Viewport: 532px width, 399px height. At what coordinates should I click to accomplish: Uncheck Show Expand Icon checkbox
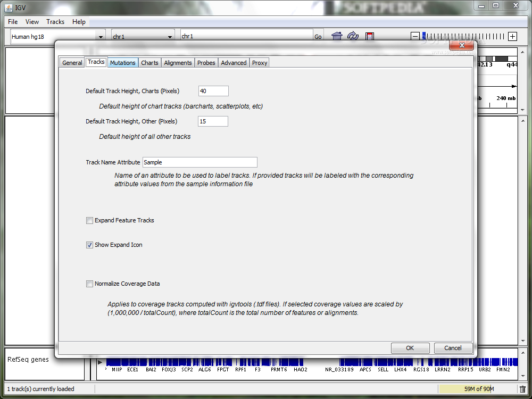(x=89, y=245)
